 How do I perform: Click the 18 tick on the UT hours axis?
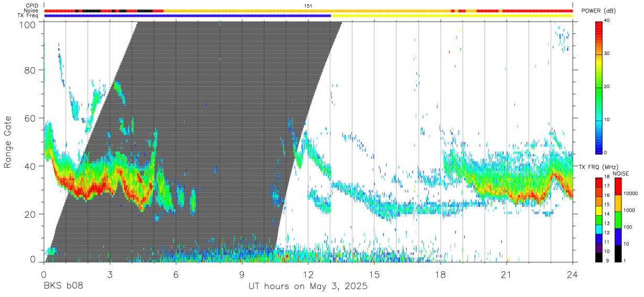pos(441,274)
